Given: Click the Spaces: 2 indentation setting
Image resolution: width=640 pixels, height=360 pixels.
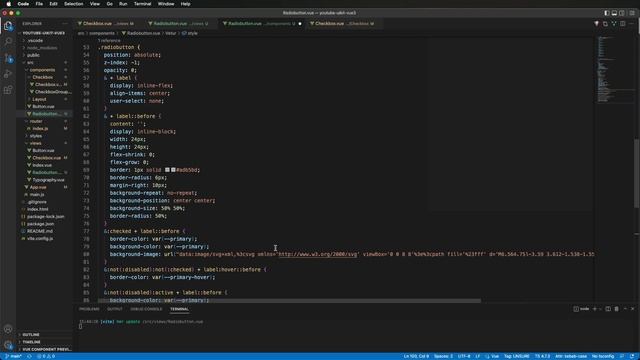Looking at the screenshot, I should click(443, 356).
